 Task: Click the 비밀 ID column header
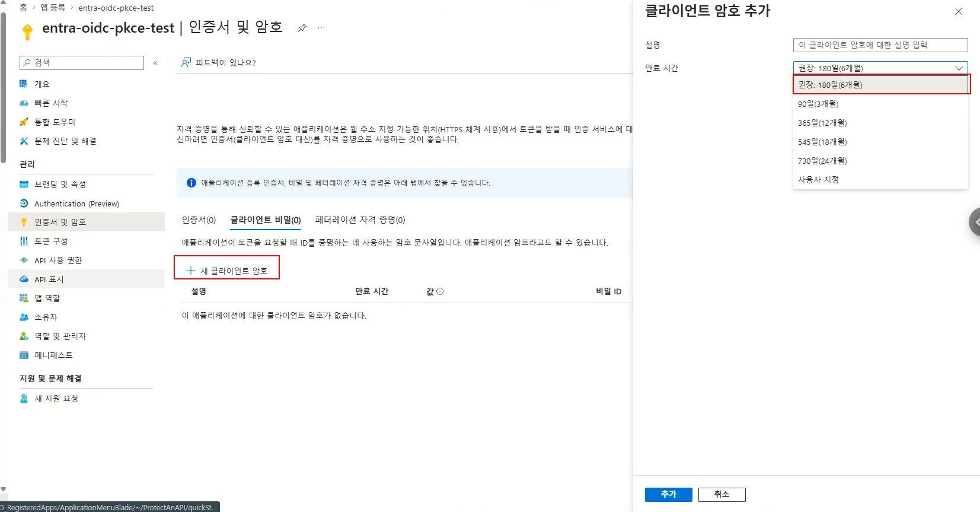[608, 291]
